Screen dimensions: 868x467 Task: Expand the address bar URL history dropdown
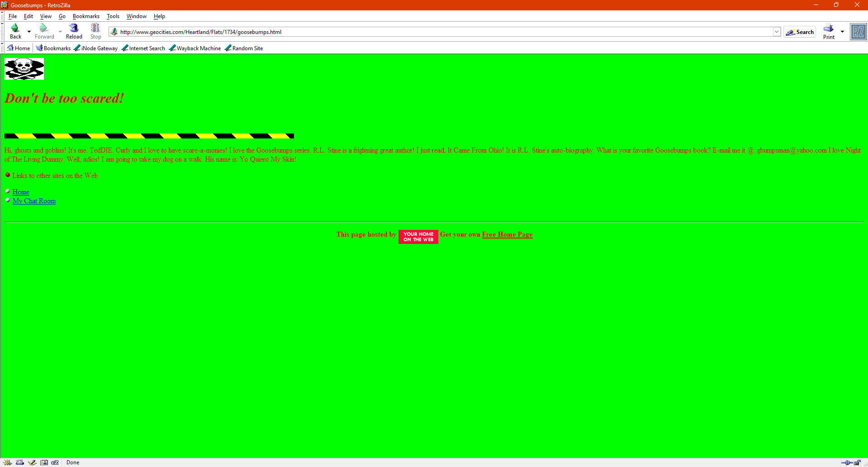[x=777, y=32]
